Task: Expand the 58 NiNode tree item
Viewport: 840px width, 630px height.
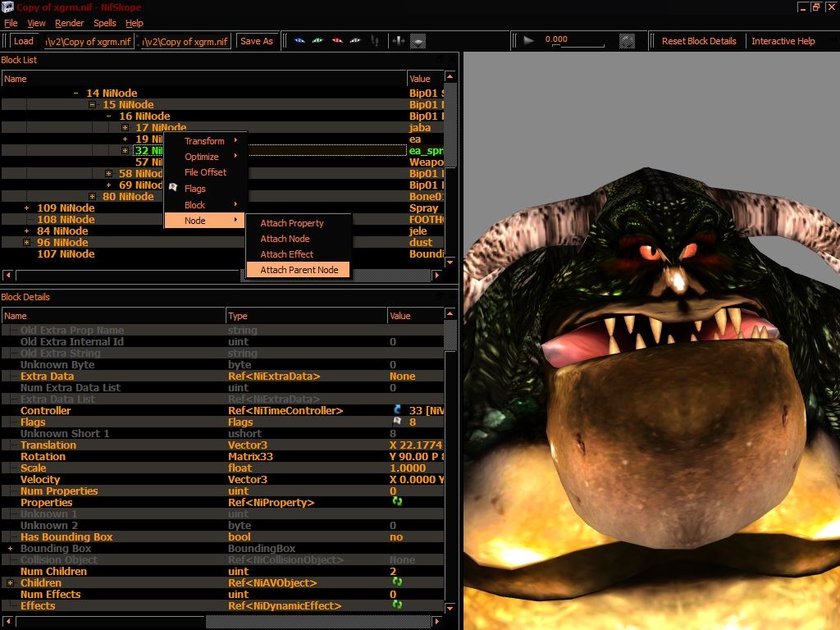Action: point(109,174)
